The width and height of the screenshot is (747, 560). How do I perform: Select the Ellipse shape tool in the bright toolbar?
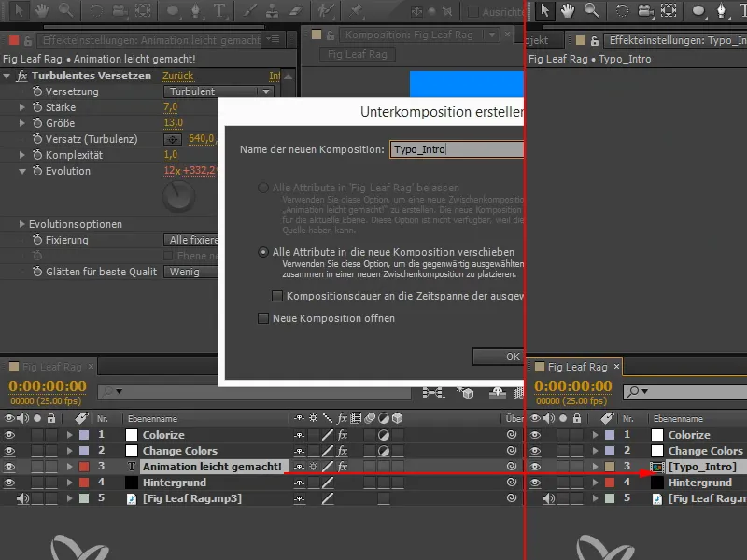pyautogui.click(x=698, y=10)
